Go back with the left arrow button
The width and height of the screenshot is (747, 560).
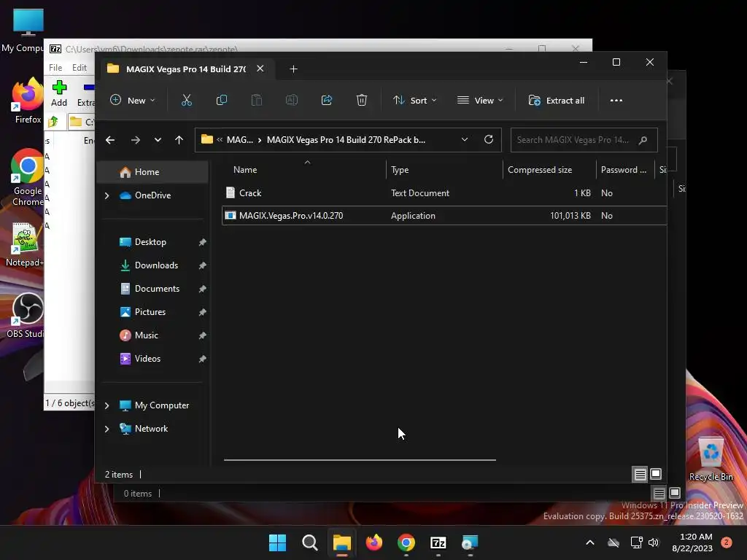[x=110, y=140]
